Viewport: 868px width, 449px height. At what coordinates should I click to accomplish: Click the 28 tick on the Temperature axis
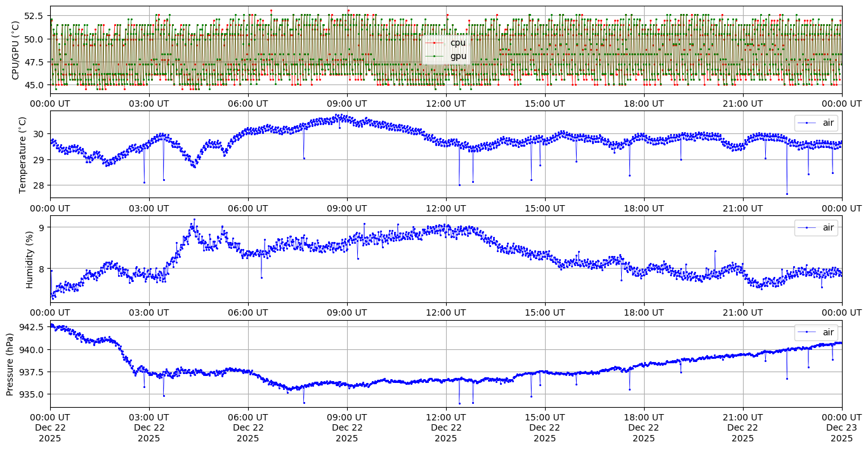tap(38, 185)
